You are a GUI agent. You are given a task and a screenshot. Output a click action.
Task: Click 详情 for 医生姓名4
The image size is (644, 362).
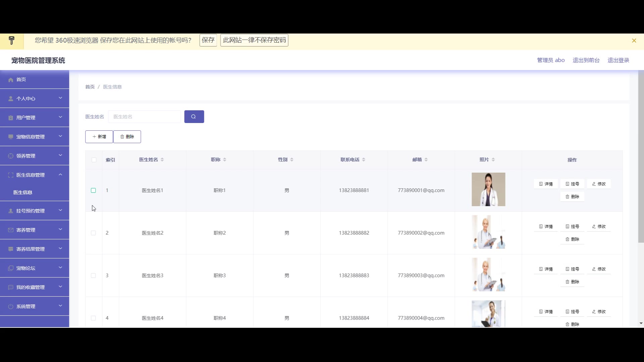coord(546,312)
